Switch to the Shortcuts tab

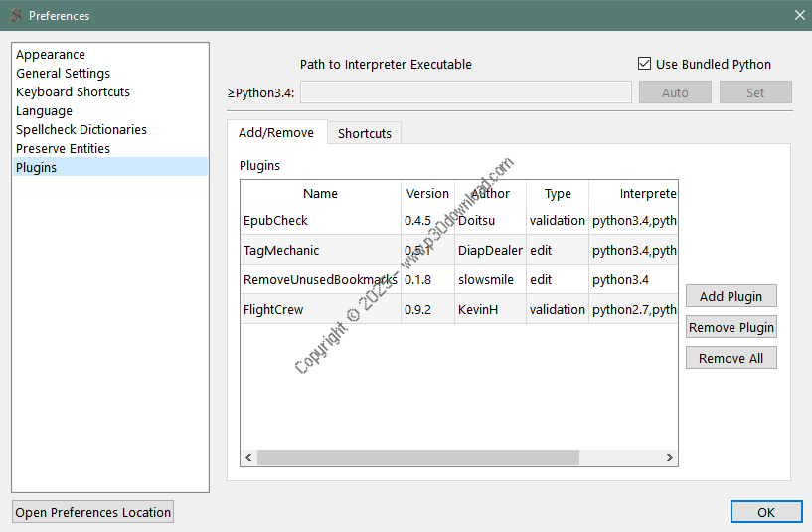[x=364, y=133]
